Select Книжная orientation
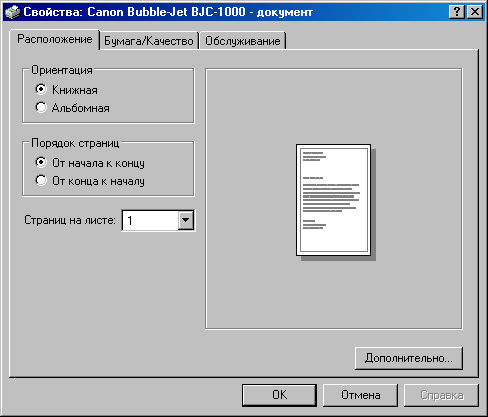The height and width of the screenshot is (417, 488). pos(66,90)
